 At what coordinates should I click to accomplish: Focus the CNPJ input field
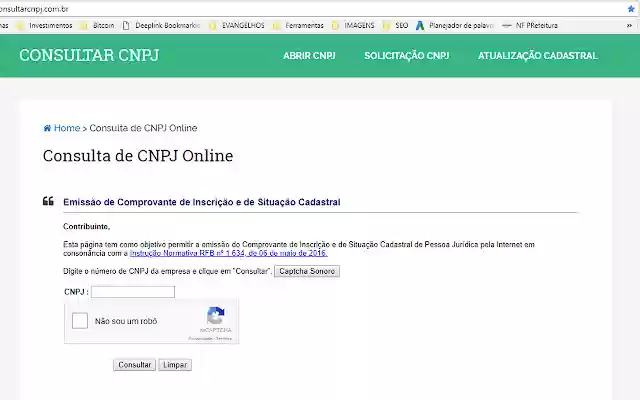coord(133,292)
